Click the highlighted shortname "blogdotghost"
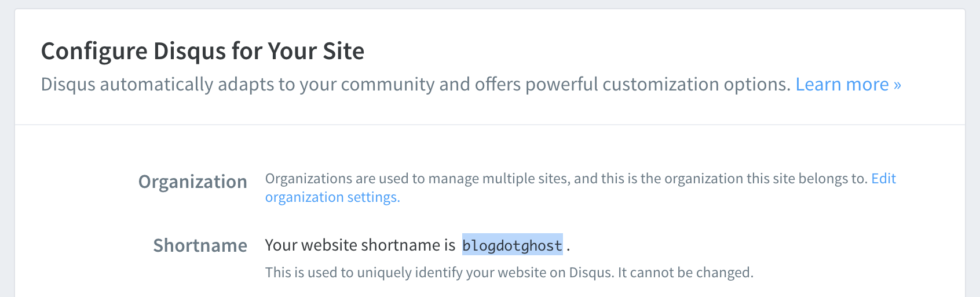The height and width of the screenshot is (297, 980). tap(512, 245)
